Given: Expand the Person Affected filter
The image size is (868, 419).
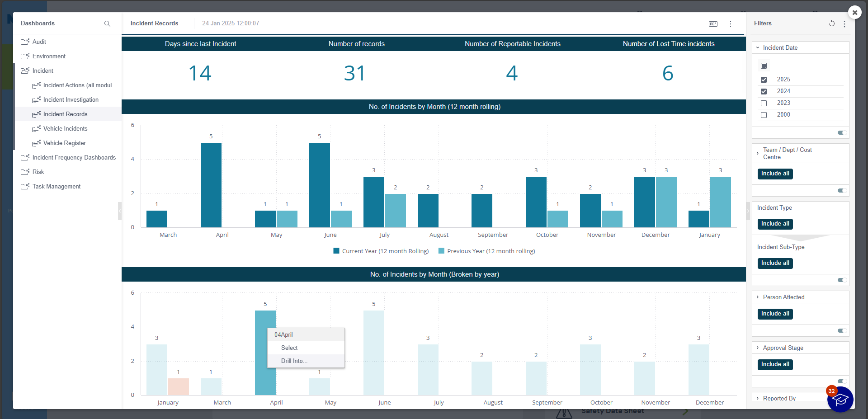Looking at the screenshot, I should coord(758,297).
